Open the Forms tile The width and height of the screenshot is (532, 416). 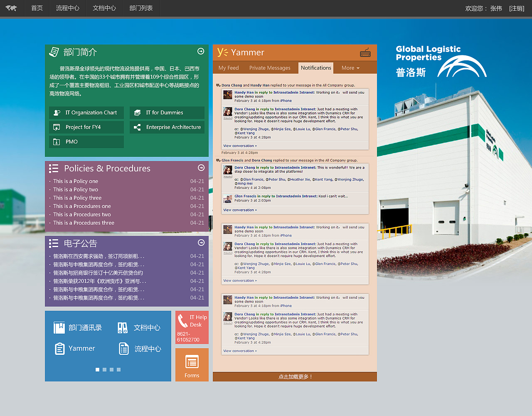(x=192, y=365)
